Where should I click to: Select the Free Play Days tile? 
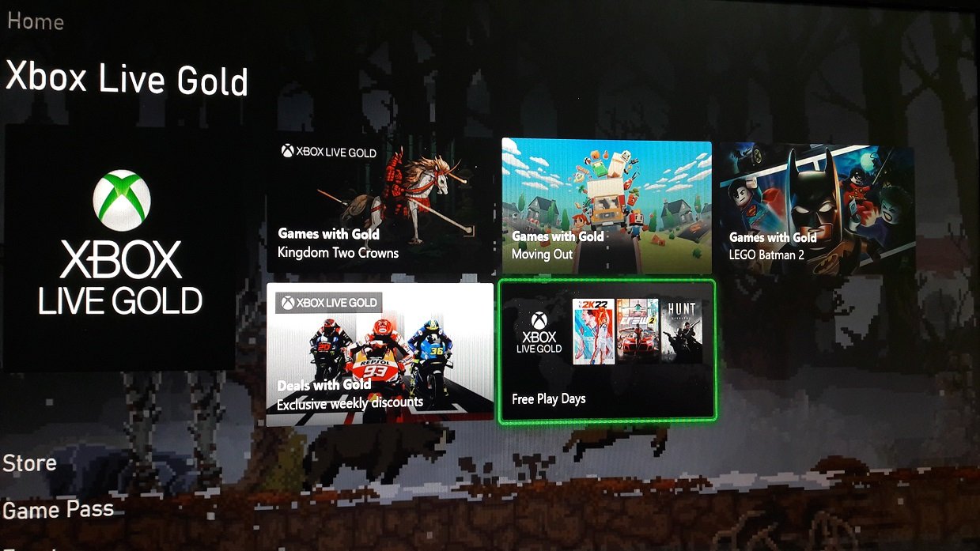(x=607, y=352)
